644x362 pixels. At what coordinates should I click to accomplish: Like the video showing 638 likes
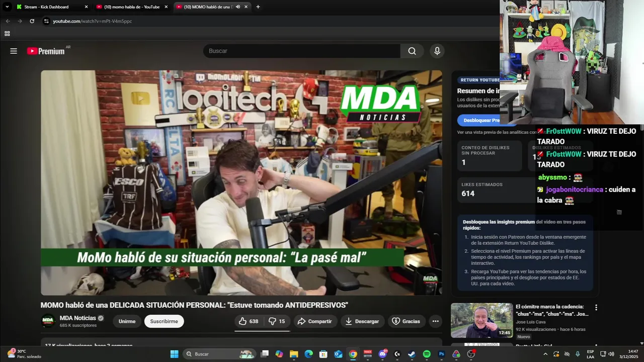coord(249,321)
